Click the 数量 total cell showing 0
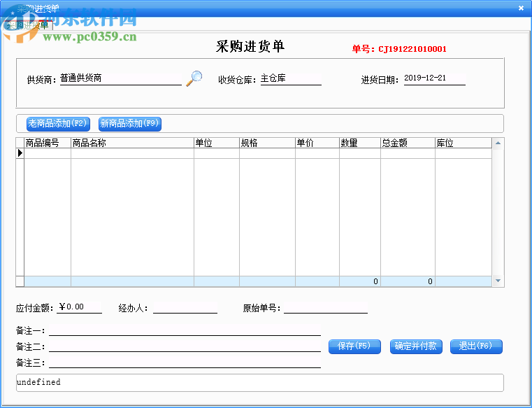The height and width of the screenshot is (408, 532). pyautogui.click(x=360, y=281)
